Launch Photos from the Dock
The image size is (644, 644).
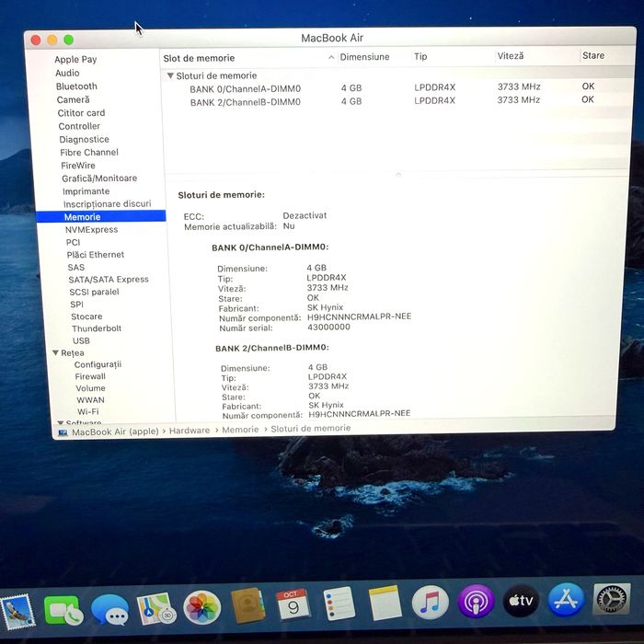(202, 607)
